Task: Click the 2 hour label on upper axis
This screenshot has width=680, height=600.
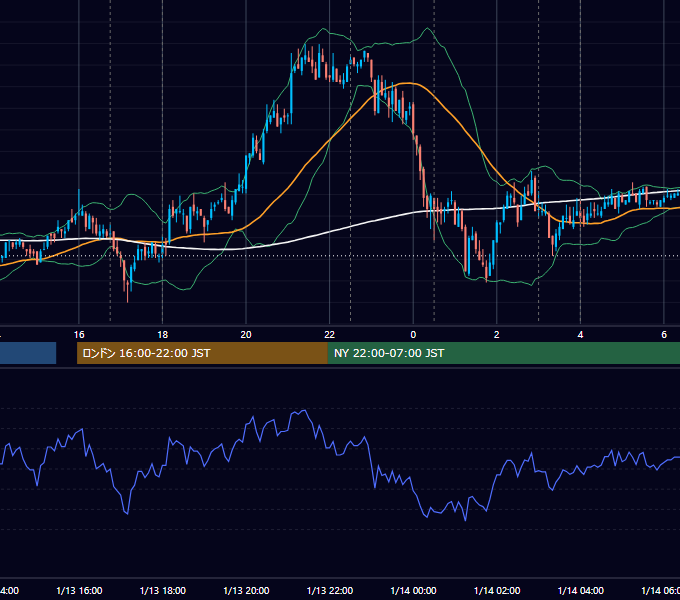Action: 497,335
